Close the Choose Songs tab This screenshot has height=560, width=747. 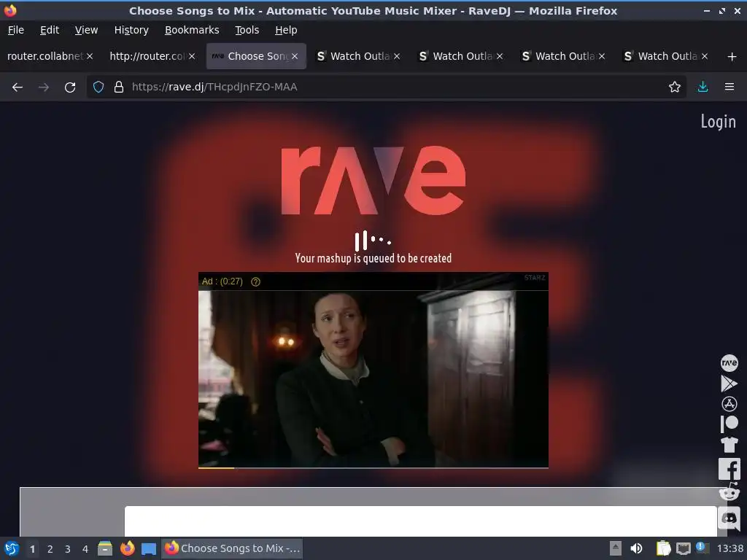(x=295, y=56)
